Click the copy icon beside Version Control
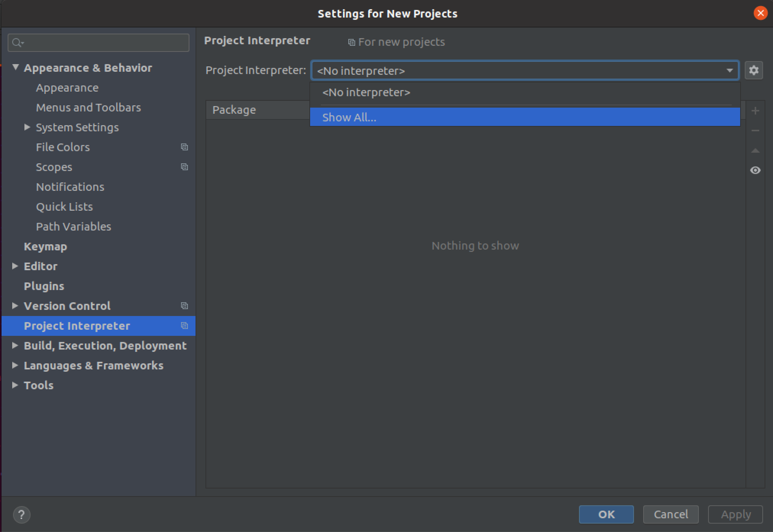The image size is (773, 532). (184, 305)
